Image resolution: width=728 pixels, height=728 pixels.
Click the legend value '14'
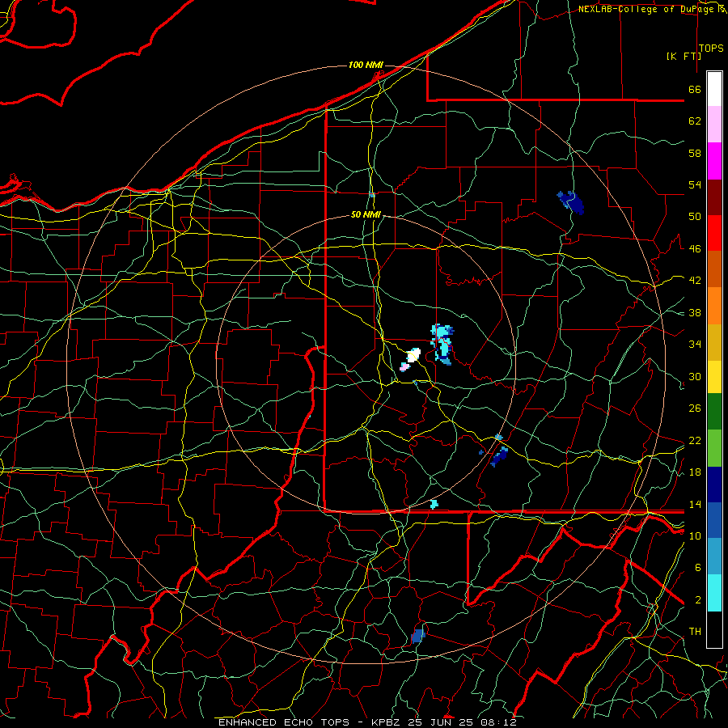pos(695,504)
